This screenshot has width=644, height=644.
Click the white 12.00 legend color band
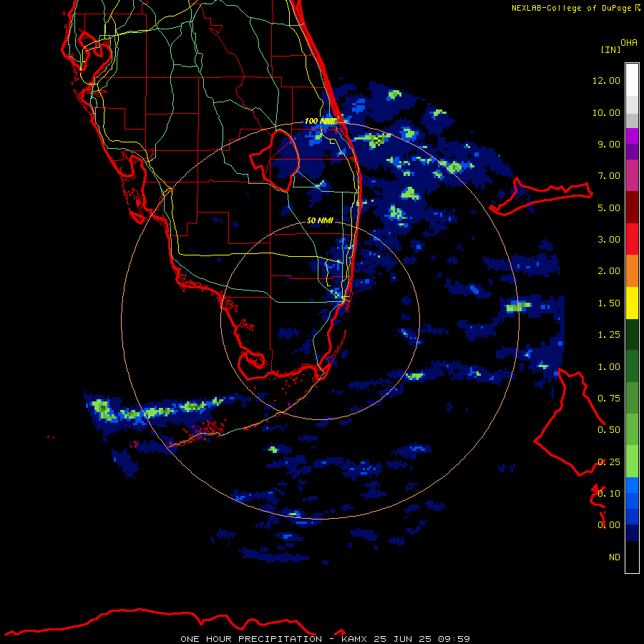(x=632, y=80)
